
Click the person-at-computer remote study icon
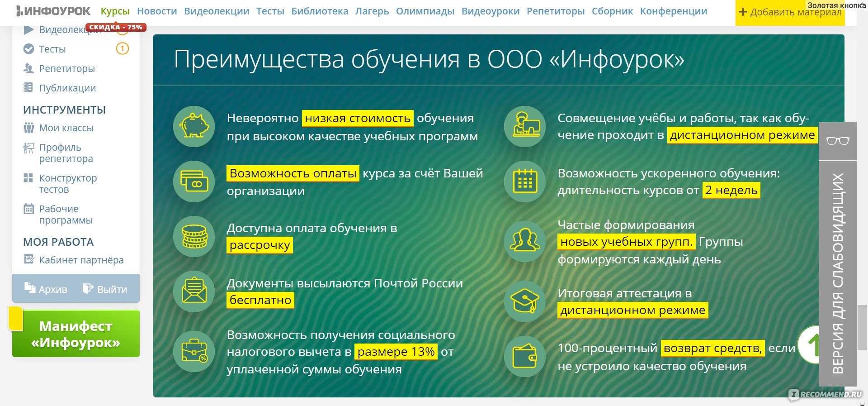[525, 126]
